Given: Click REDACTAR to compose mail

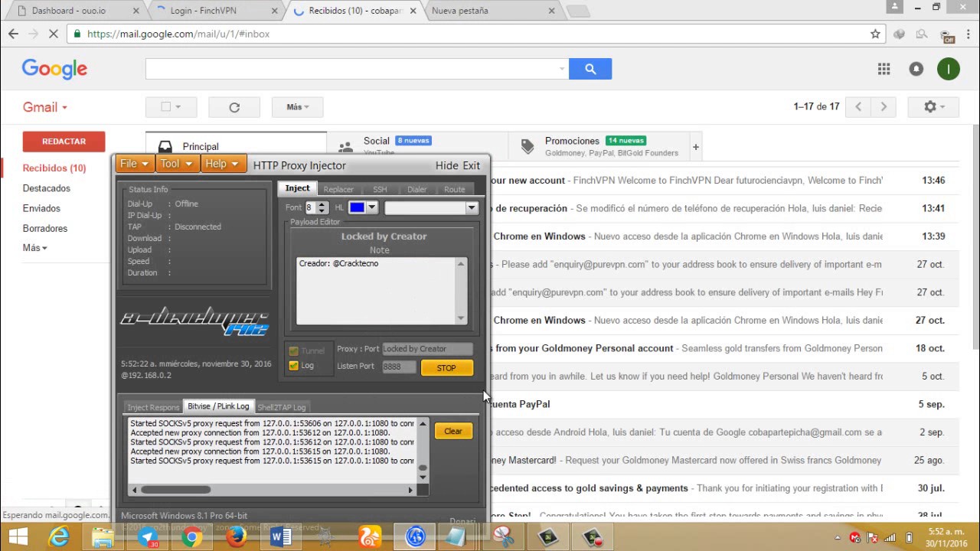Looking at the screenshot, I should [x=64, y=142].
